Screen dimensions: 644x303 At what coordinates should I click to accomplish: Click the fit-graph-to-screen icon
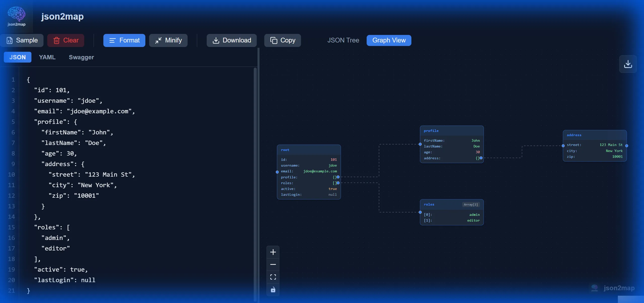273,277
